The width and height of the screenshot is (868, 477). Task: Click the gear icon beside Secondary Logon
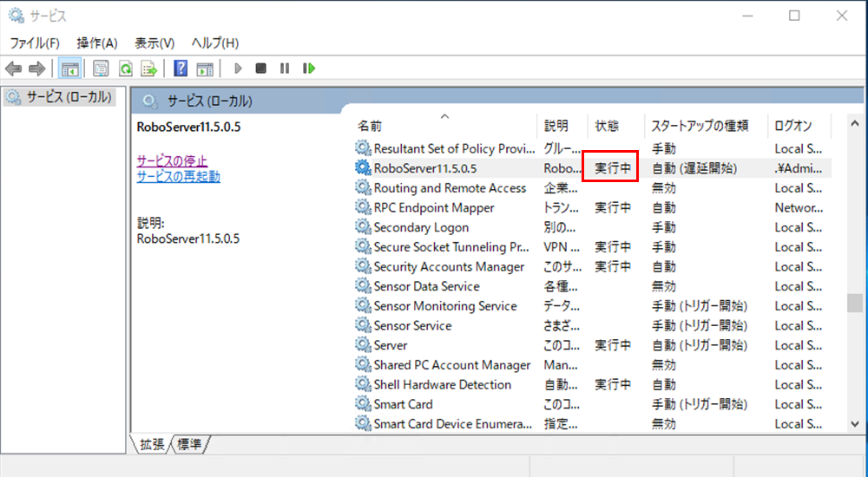[363, 227]
